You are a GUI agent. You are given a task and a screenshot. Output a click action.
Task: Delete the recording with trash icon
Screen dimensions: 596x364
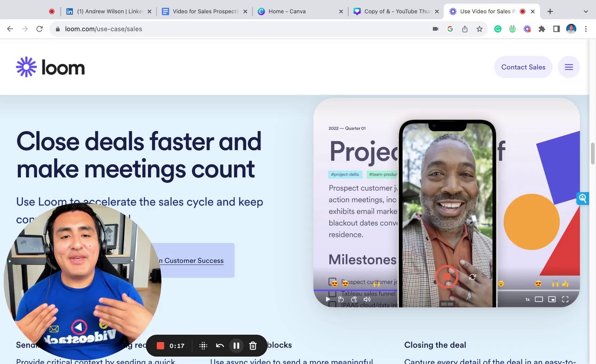[253, 345]
